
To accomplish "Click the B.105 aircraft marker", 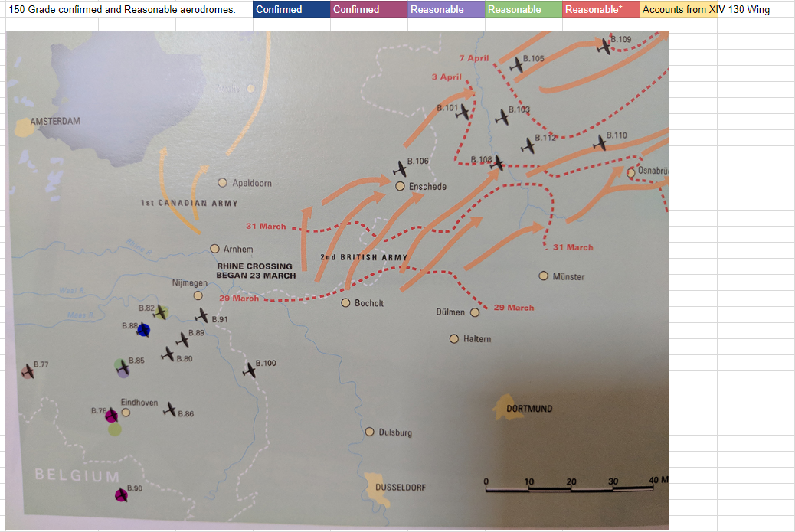I will click(x=517, y=65).
